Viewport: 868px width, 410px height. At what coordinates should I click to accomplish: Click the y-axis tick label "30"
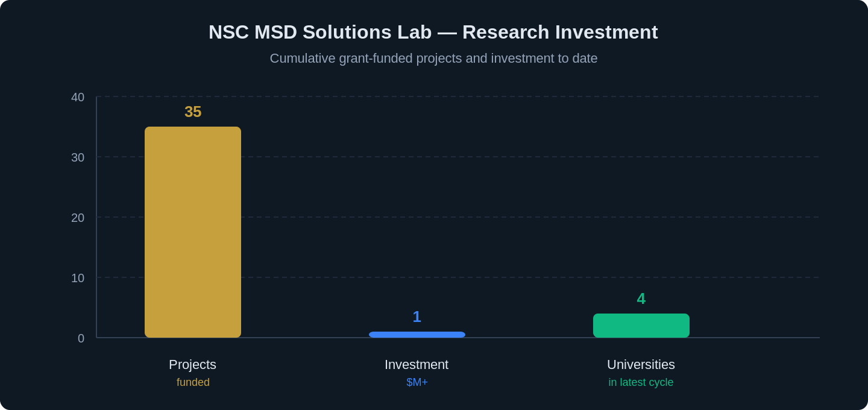(78, 157)
